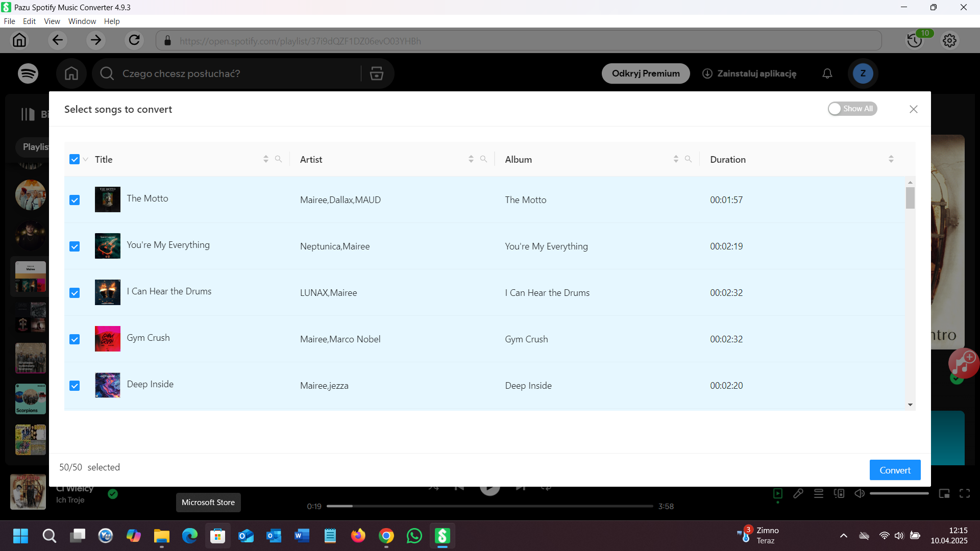Open selection dropdown next to header checkbox
Viewport: 980px width, 551px height.
tap(86, 159)
